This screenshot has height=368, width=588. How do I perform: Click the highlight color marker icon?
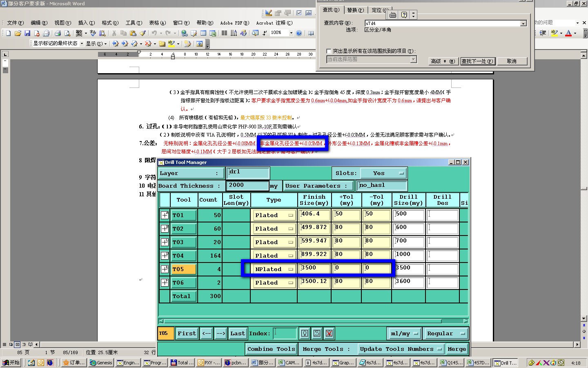pyautogui.click(x=554, y=33)
